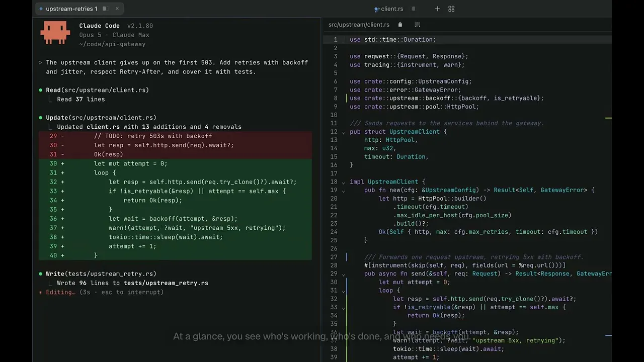Click line number 1 in editor gutter
644x362 pixels.
pyautogui.click(x=335, y=40)
